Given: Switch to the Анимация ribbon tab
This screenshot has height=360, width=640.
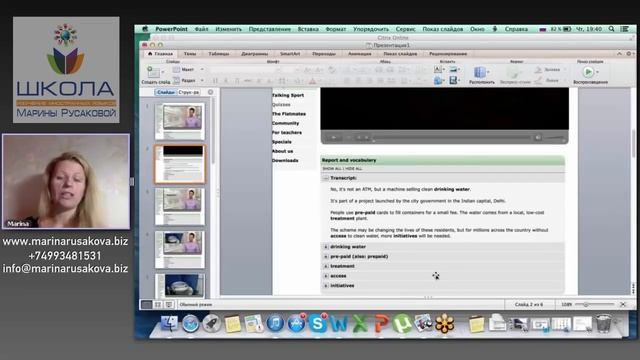Looking at the screenshot, I should click(x=360, y=53).
